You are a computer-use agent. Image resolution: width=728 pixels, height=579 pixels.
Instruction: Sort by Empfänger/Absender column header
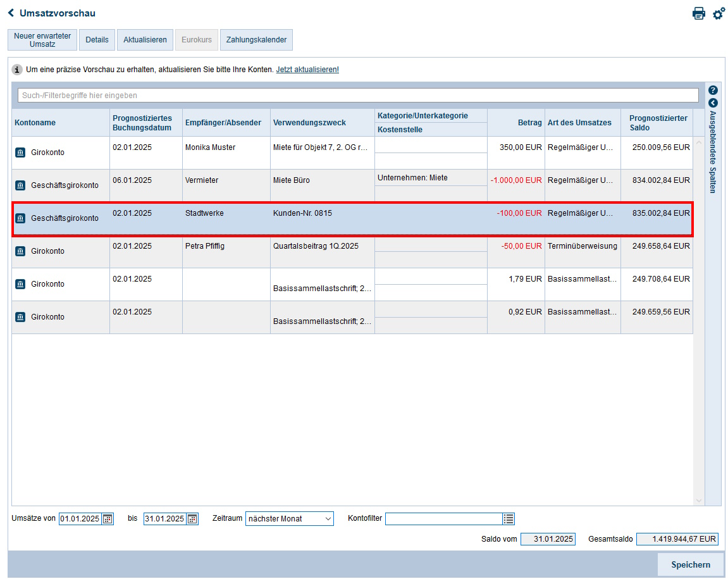(226, 123)
